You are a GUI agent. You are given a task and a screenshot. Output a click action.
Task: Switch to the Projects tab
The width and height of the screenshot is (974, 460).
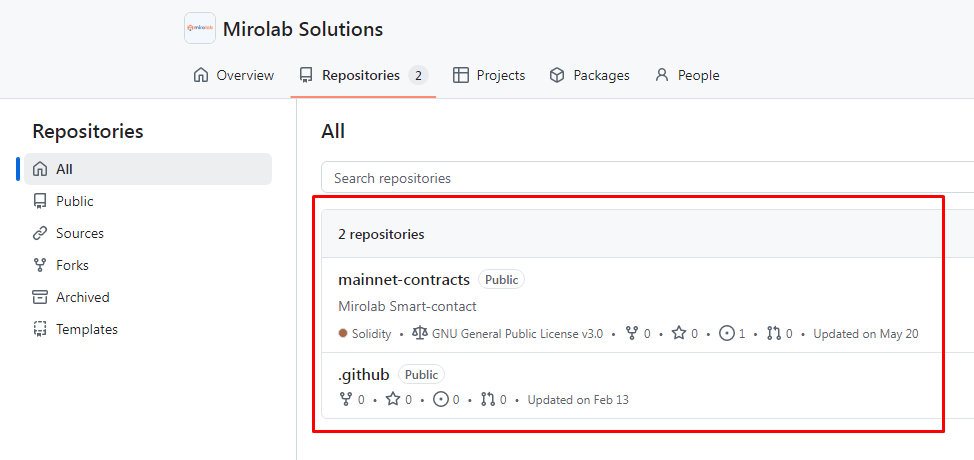click(489, 75)
